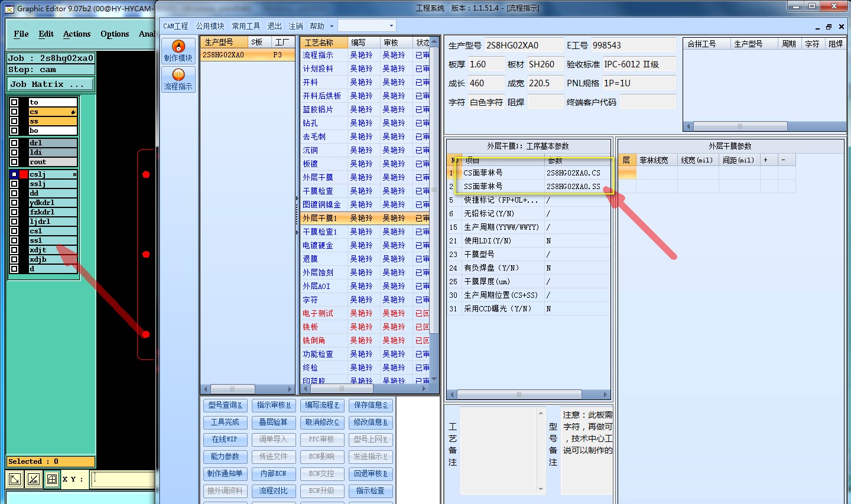Toggle the 'xdjt' layer checkbox
The height and width of the screenshot is (504, 851).
click(14, 250)
